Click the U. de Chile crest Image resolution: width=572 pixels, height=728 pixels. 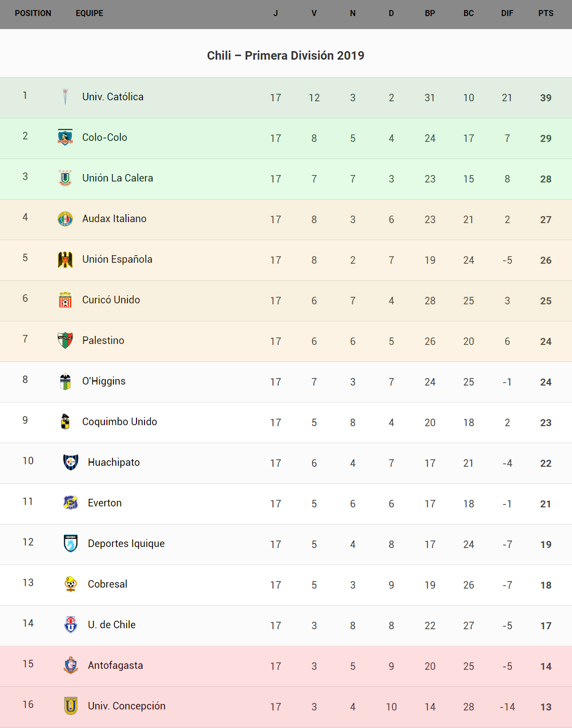click(x=71, y=625)
